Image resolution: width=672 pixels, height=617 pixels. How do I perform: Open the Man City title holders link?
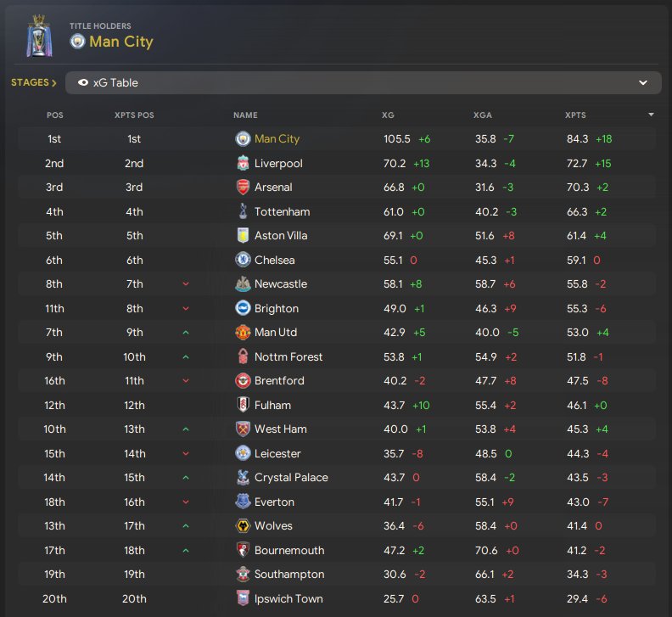(x=122, y=41)
